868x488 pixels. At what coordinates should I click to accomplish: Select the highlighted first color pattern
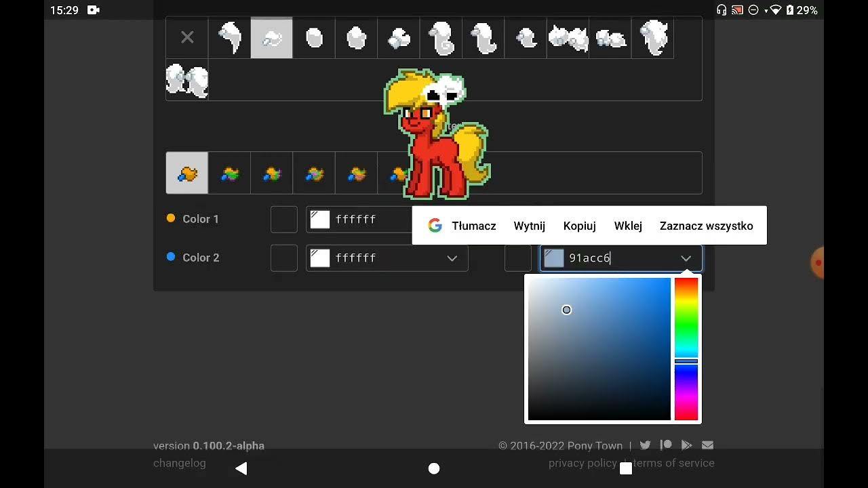point(187,173)
